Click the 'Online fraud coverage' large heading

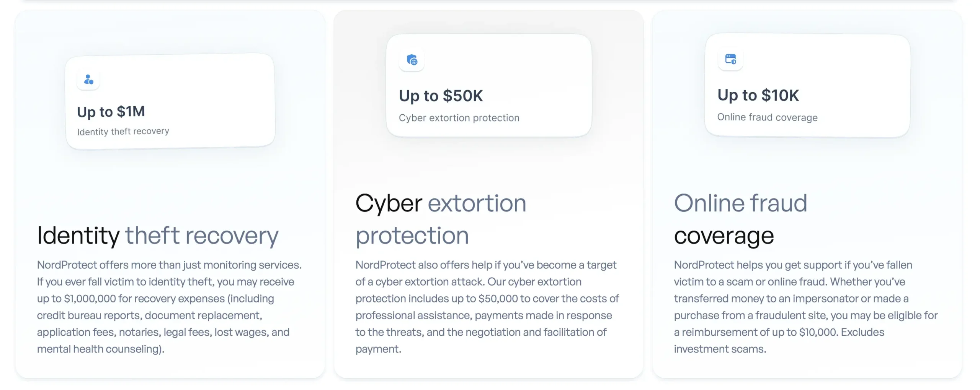740,219
